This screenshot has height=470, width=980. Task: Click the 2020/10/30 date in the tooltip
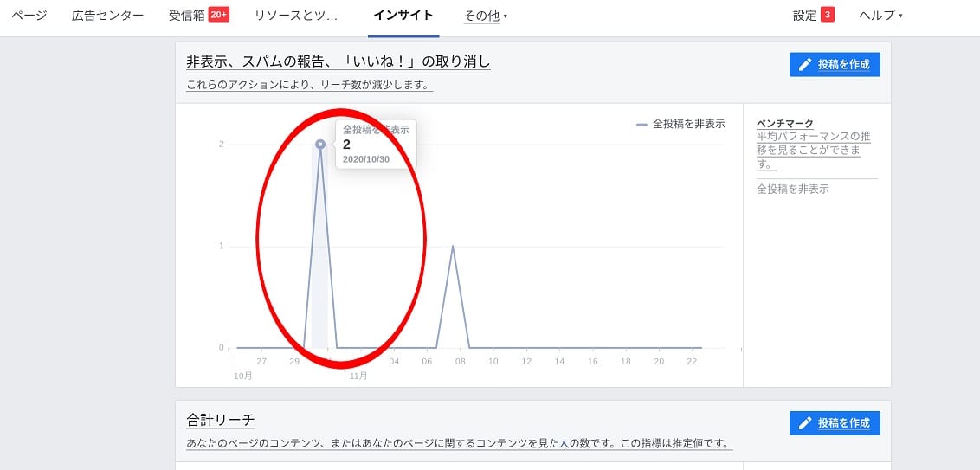366,159
